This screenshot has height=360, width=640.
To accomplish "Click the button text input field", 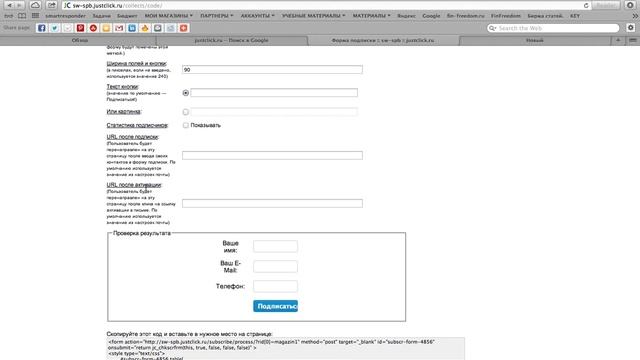I will (274, 93).
